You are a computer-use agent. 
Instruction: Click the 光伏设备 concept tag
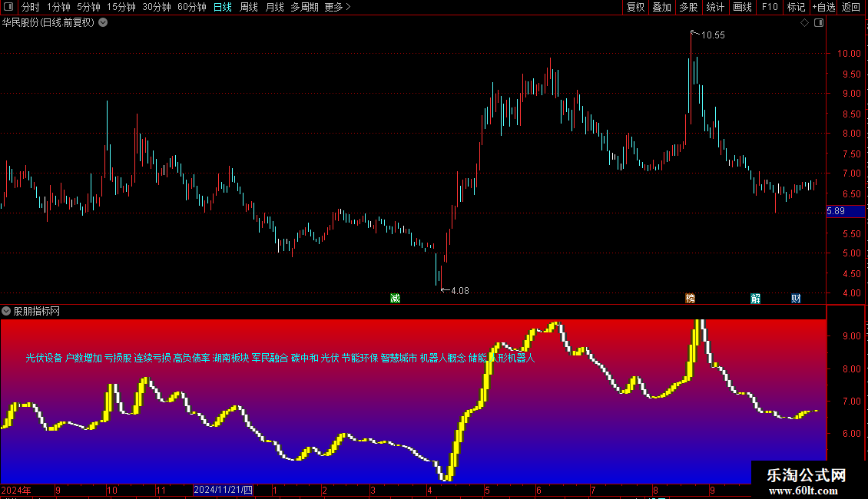click(x=45, y=358)
